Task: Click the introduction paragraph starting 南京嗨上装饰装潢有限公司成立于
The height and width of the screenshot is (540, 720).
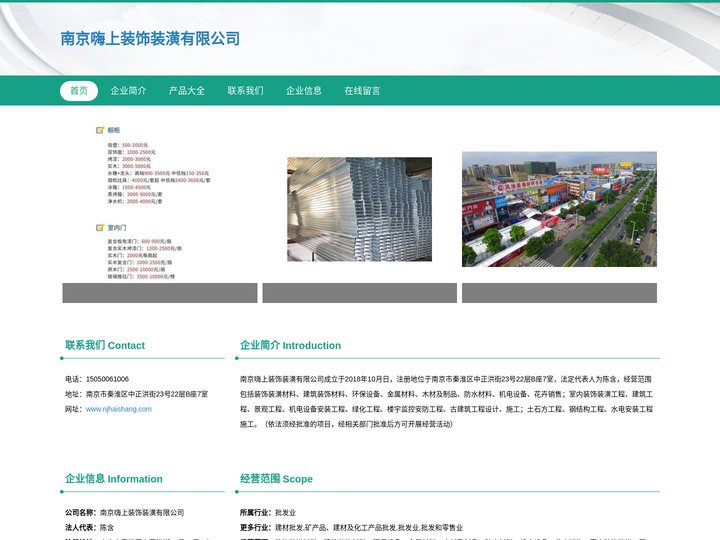Action: pos(446,402)
